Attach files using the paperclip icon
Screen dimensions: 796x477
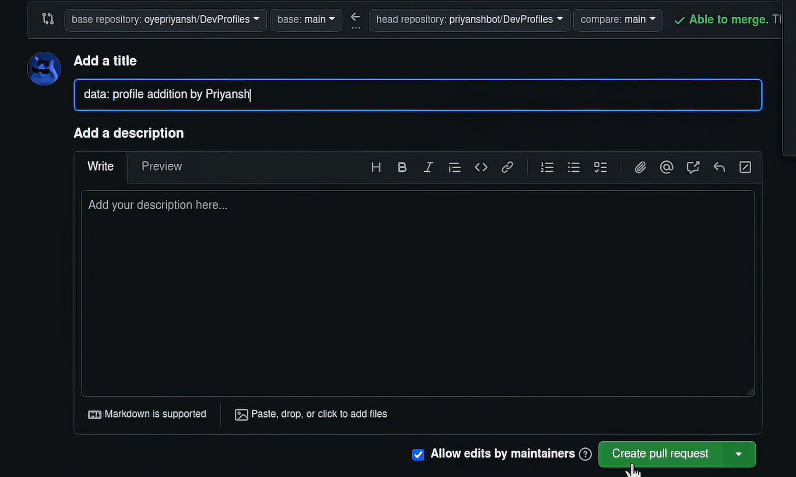640,167
